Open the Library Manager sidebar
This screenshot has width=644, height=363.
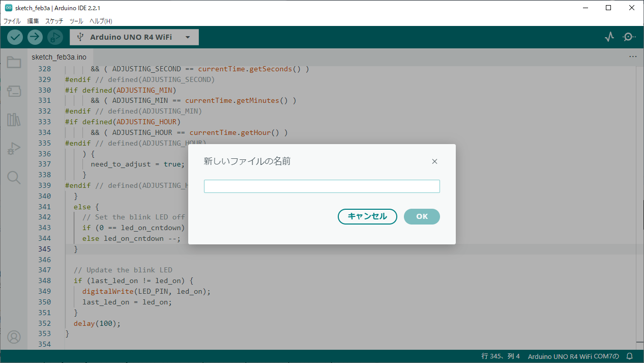click(14, 120)
